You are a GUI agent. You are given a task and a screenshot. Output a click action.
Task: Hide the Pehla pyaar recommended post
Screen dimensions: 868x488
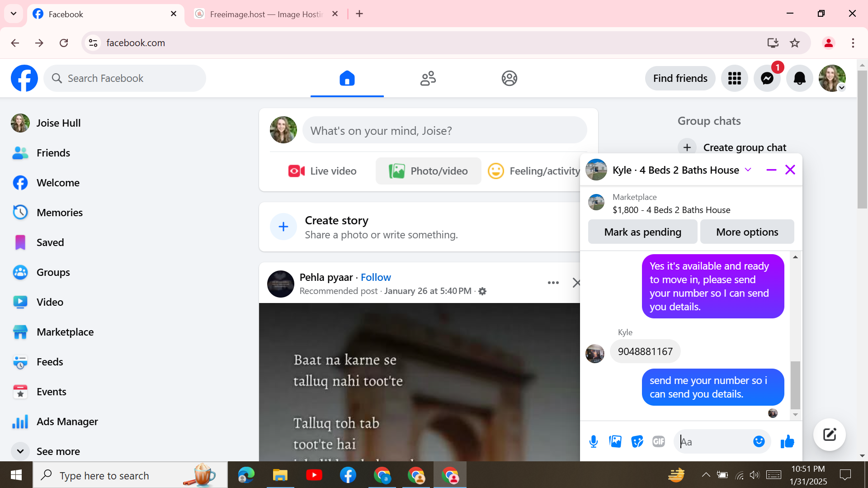576,283
